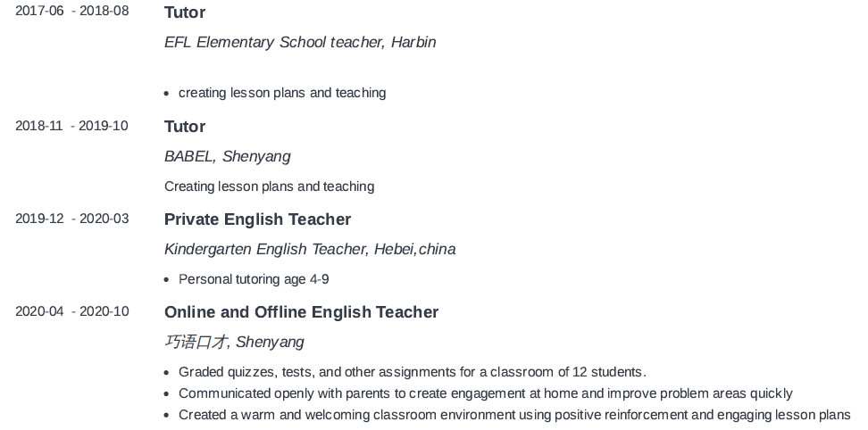Click Kindergarten English Teacher, Hebei,china subtitle
This screenshot has width=868, height=430.
point(310,249)
